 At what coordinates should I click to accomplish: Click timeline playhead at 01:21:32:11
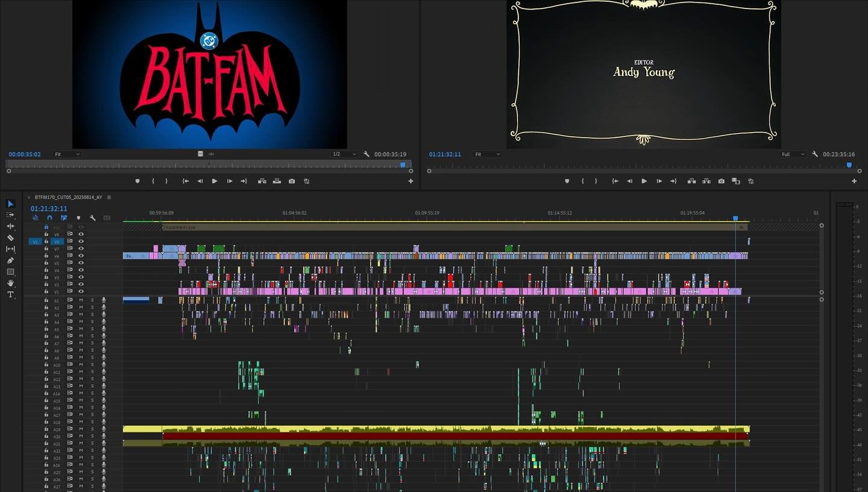pos(735,218)
